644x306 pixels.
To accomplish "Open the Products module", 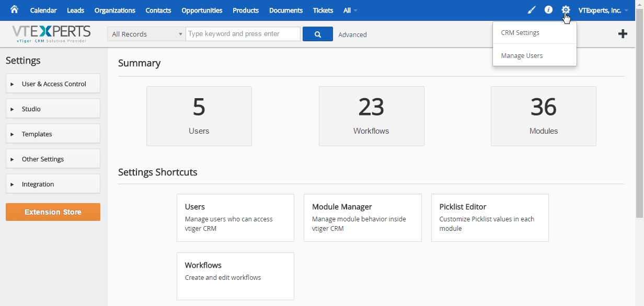I will [x=246, y=10].
